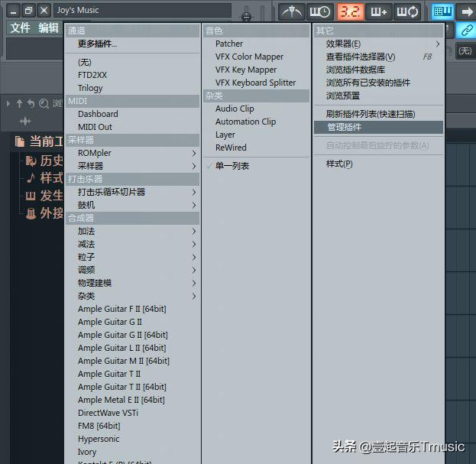Expand the 物理建模 synthesizer submenu

pyautogui.click(x=135, y=283)
